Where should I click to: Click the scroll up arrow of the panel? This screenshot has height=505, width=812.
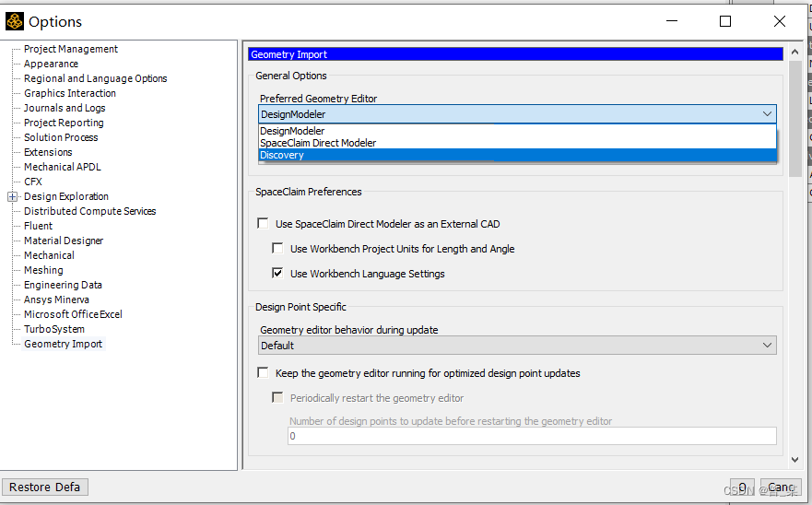(x=794, y=52)
